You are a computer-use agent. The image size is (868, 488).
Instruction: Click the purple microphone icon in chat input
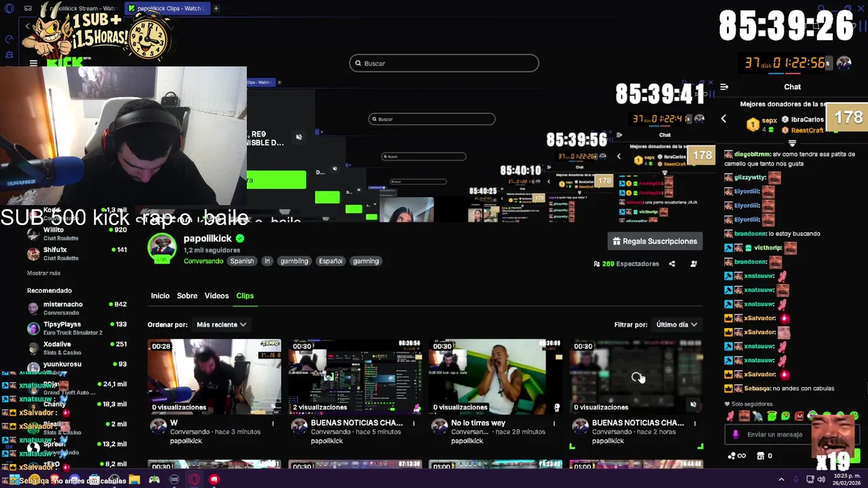[x=736, y=434]
